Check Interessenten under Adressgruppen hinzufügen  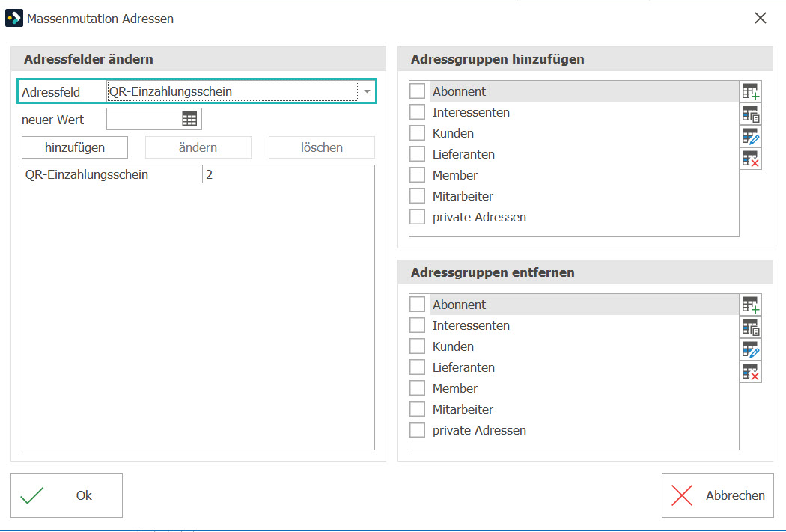click(x=417, y=112)
